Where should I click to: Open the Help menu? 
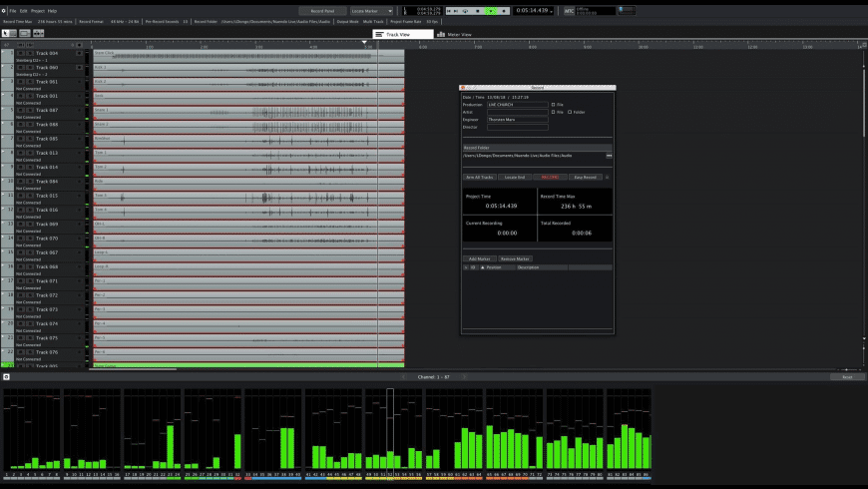point(52,10)
